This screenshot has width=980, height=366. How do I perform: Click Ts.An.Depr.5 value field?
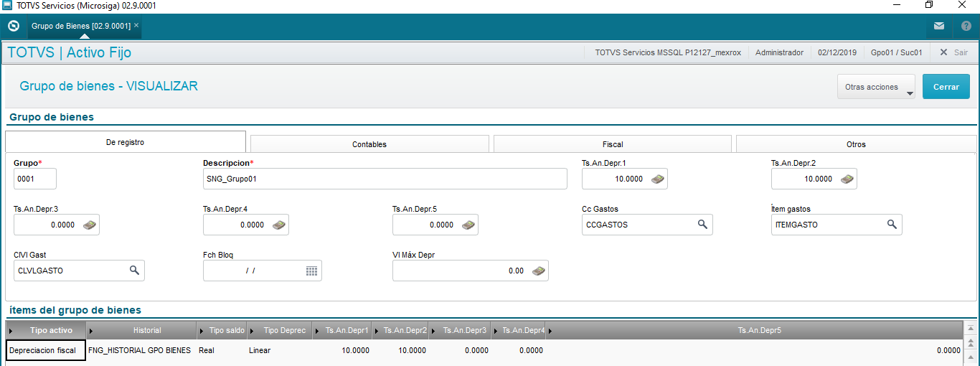435,225
